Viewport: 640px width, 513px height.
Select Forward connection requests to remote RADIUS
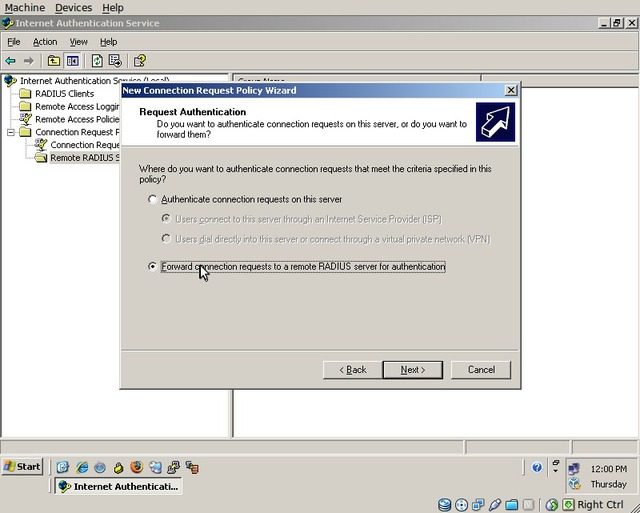pyautogui.click(x=153, y=267)
